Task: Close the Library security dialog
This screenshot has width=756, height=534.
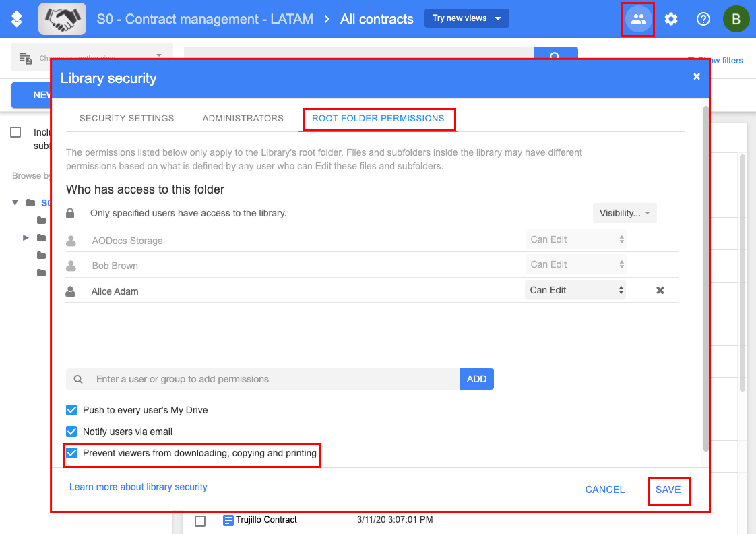Action: 696,76
